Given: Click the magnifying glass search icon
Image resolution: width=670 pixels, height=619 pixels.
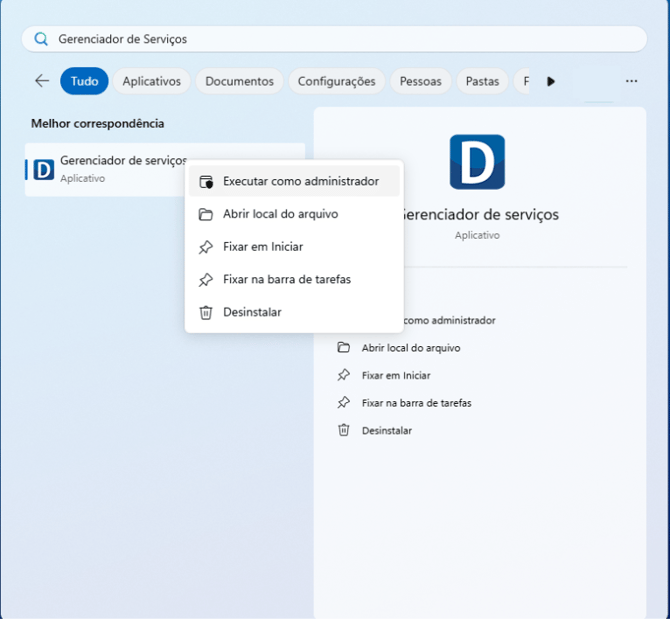Looking at the screenshot, I should click(41, 39).
